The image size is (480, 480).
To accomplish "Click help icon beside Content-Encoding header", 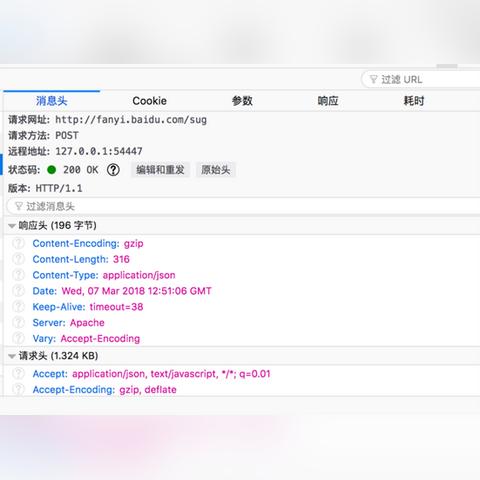I will click(18, 243).
